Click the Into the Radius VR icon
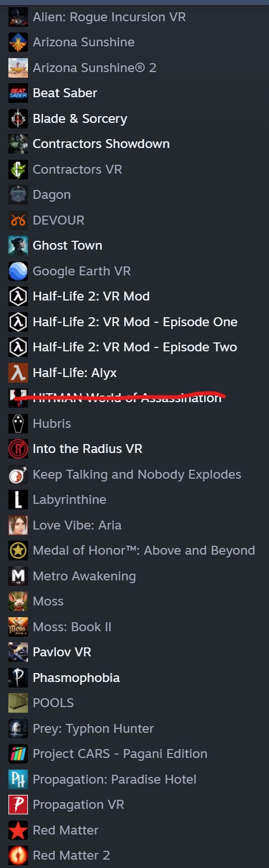Image resolution: width=269 pixels, height=868 pixels. click(x=18, y=449)
